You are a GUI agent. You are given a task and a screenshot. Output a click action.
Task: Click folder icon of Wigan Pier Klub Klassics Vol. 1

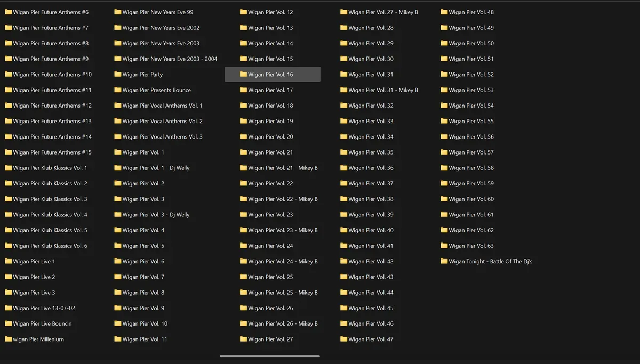(8, 167)
